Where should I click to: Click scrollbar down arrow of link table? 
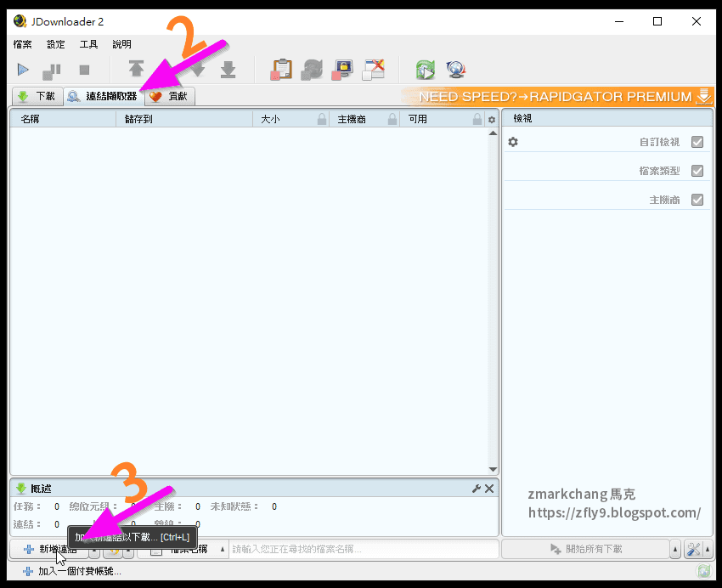click(x=493, y=469)
